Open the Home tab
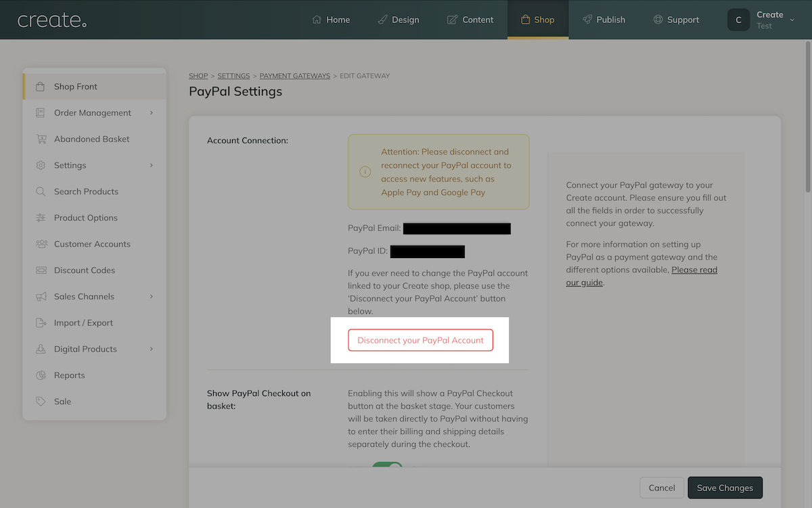Screen dimensions: 812x508 331,20
